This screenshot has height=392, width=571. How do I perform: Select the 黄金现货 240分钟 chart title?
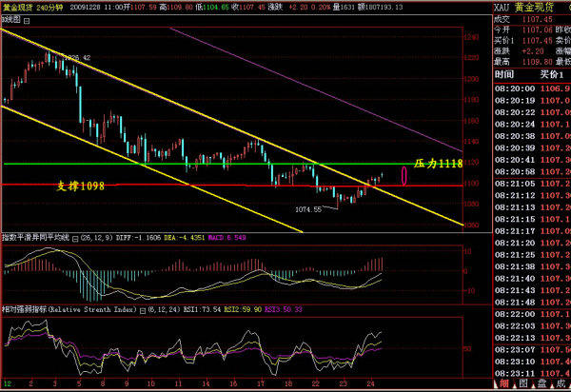coord(33,8)
